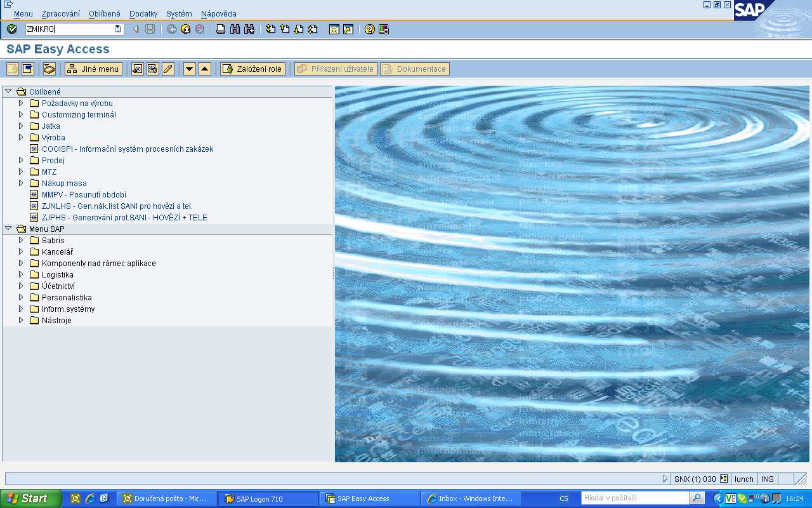
Task: Click the Print icon
Action: (x=221, y=29)
